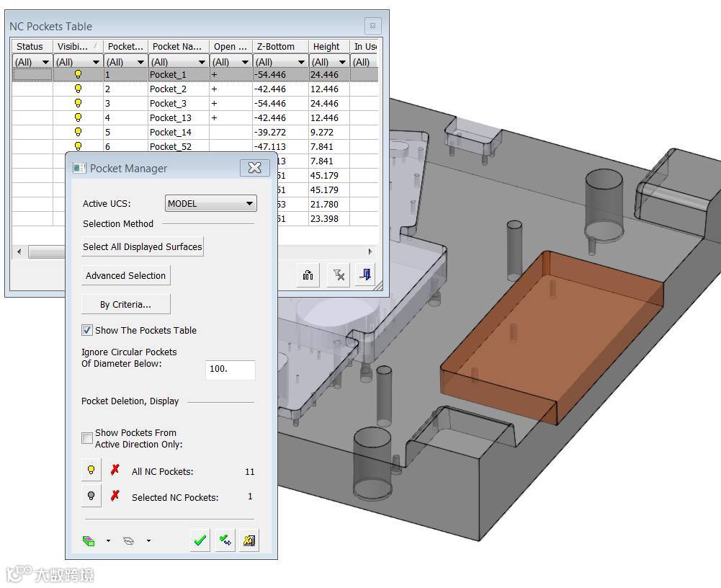Close the Pocket Manager dialog
The width and height of the screenshot is (721, 588).
[254, 168]
